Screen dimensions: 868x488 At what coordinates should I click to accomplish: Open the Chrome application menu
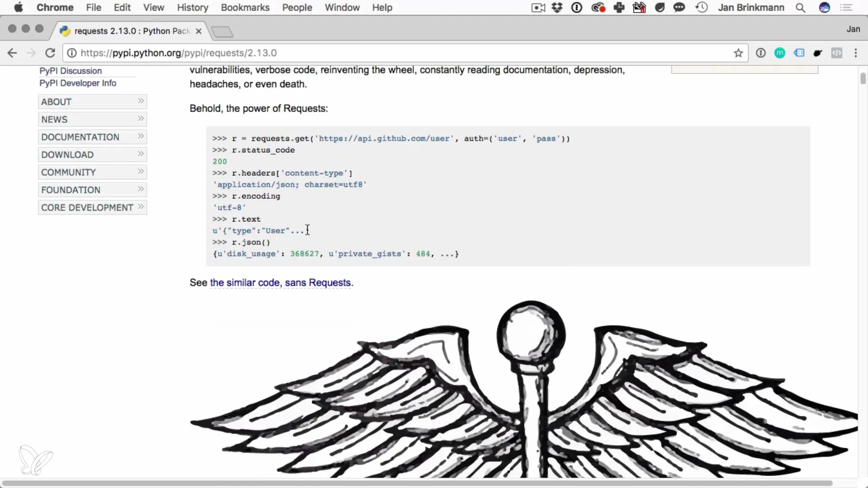pyautogui.click(x=55, y=8)
